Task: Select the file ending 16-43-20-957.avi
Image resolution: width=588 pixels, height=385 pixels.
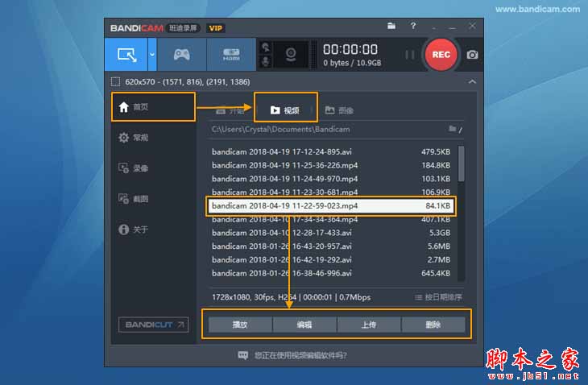Action: tap(331, 246)
